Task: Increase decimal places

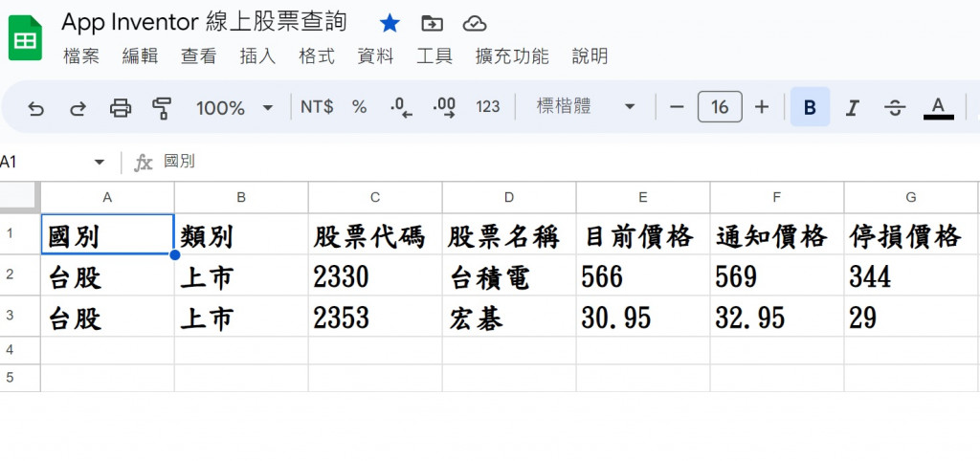Action: click(x=444, y=107)
